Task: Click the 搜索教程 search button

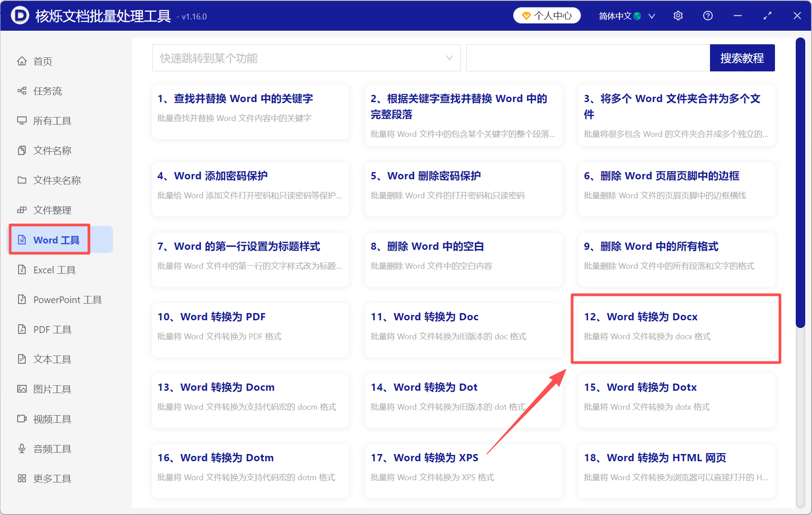Action: tap(742, 58)
